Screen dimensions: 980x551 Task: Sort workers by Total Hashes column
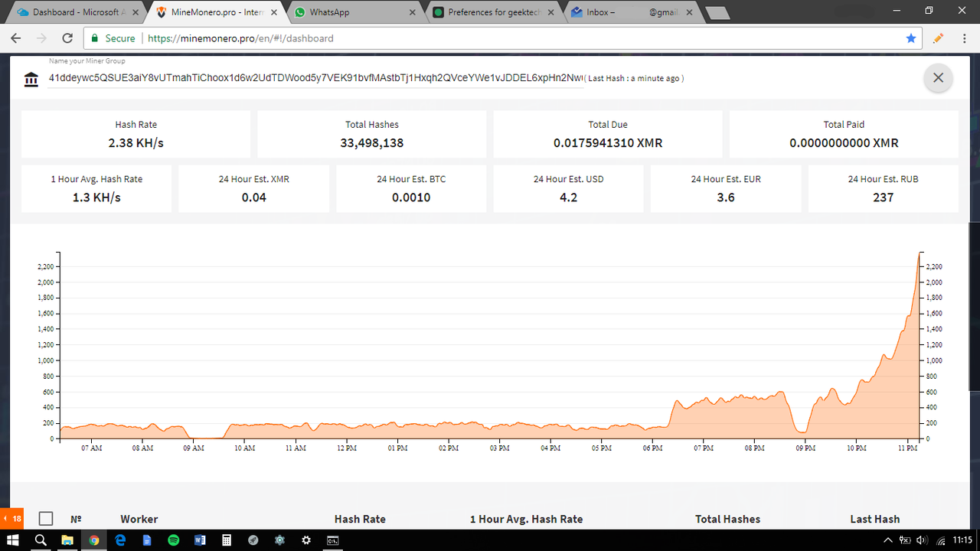727,519
